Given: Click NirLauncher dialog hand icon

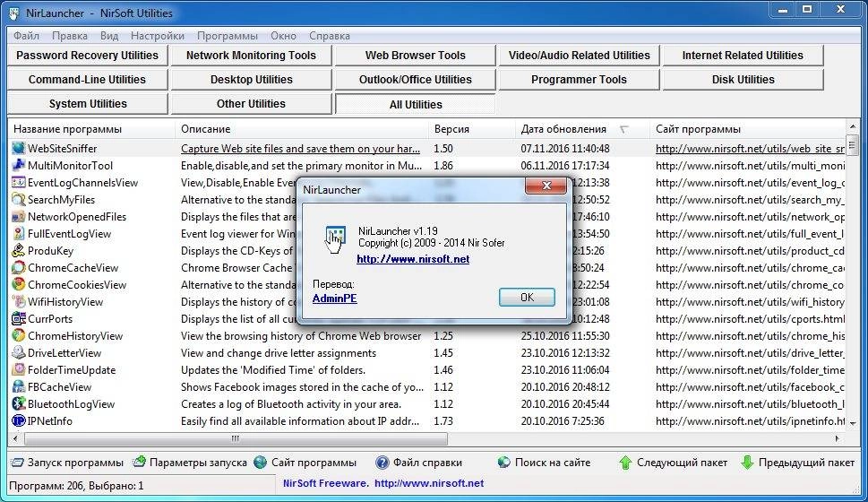Looking at the screenshot, I should [335, 238].
